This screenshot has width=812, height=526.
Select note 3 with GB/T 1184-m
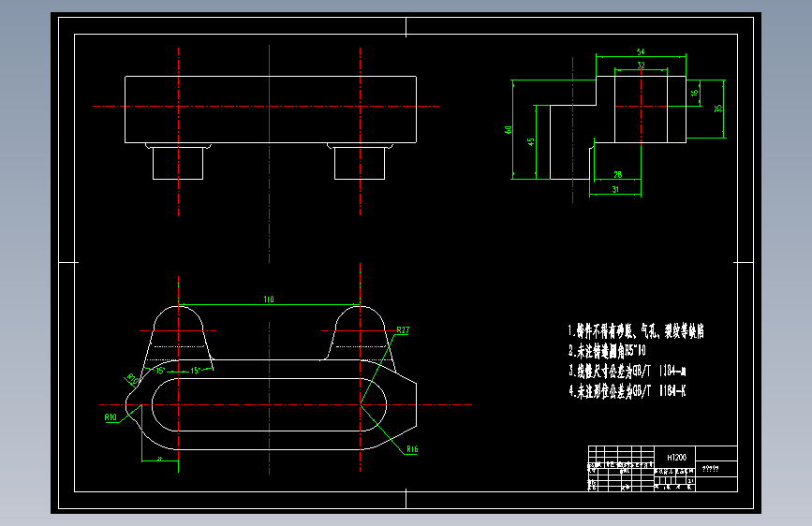click(x=627, y=371)
